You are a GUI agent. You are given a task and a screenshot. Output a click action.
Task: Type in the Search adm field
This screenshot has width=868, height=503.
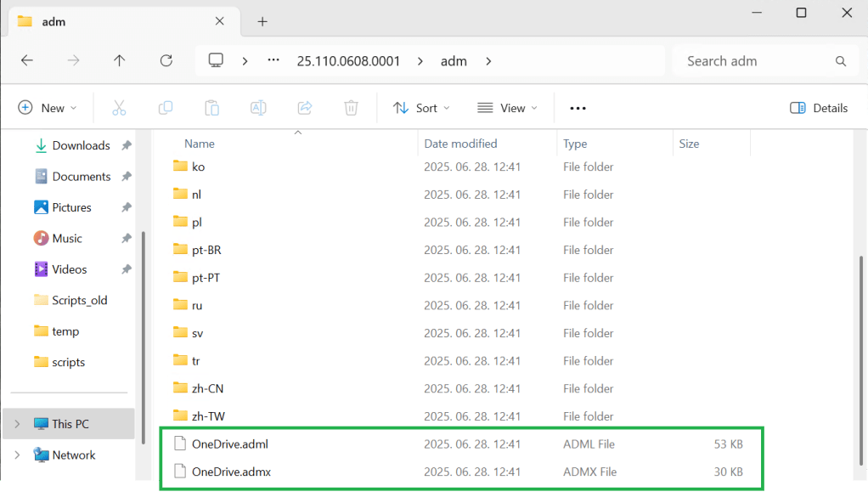pos(756,61)
